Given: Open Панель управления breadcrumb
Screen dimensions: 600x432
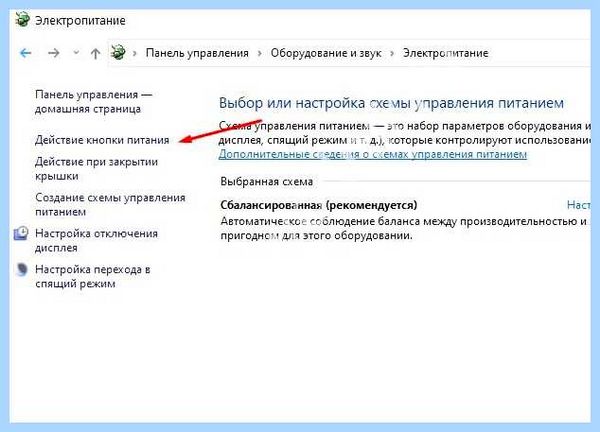Looking at the screenshot, I should (197, 53).
